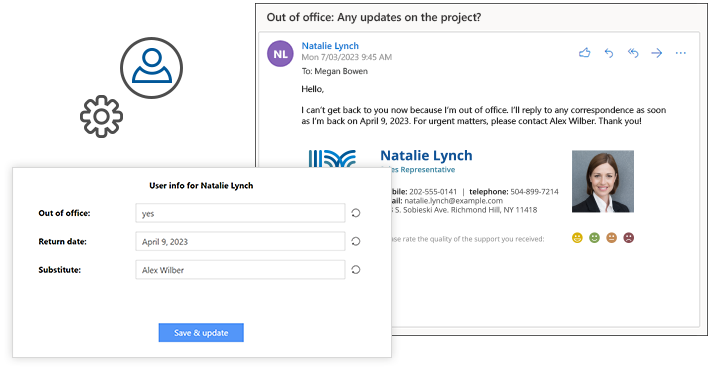Screen dimensions: 710x370
Task: Click the Like thumbs-up icon in the email
Action: click(585, 53)
